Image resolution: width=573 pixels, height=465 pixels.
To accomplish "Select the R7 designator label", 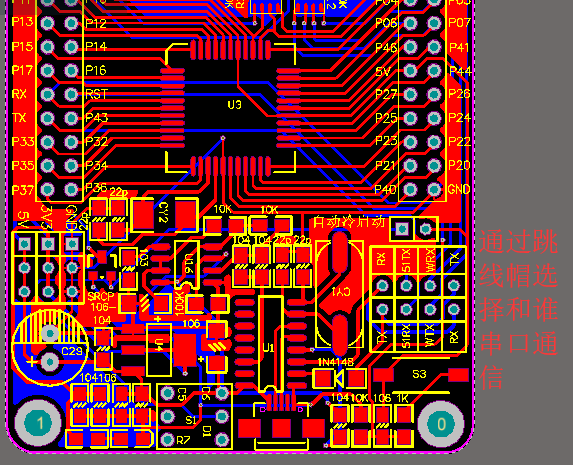I will click(x=183, y=440).
